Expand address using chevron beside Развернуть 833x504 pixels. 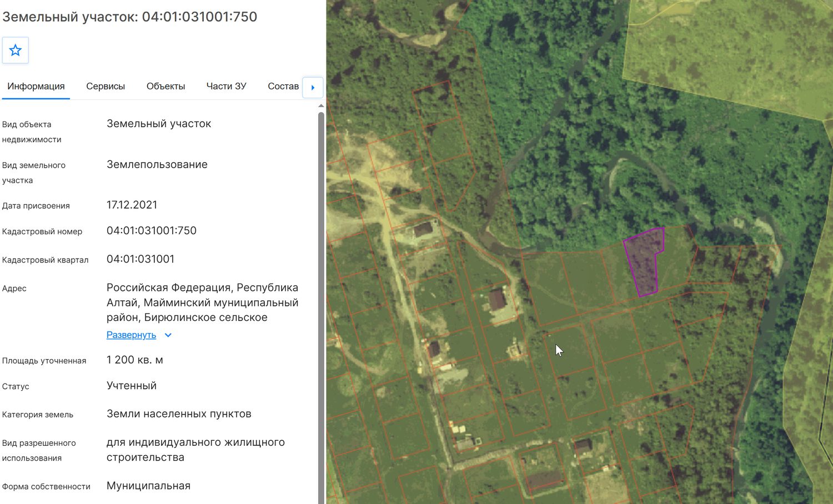click(x=168, y=335)
